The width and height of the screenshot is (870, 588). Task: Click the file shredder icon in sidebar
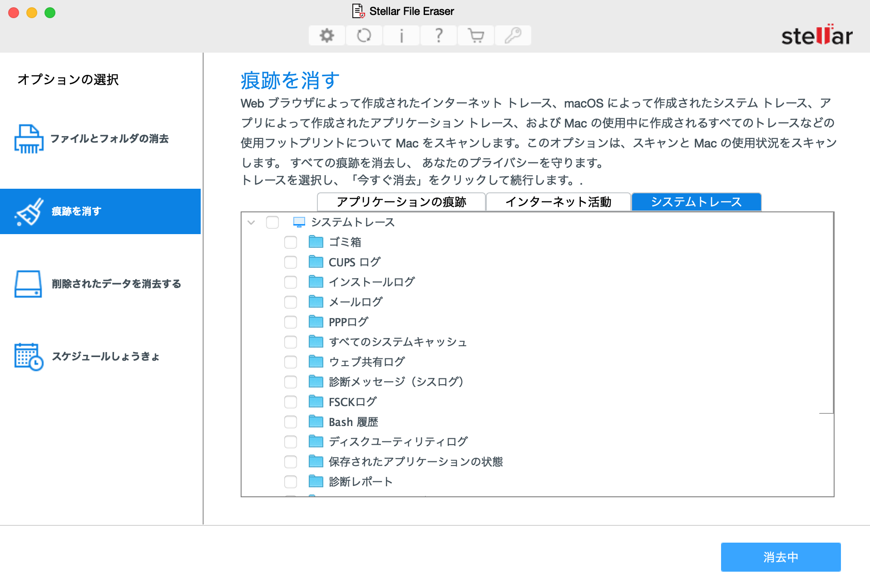(29, 139)
